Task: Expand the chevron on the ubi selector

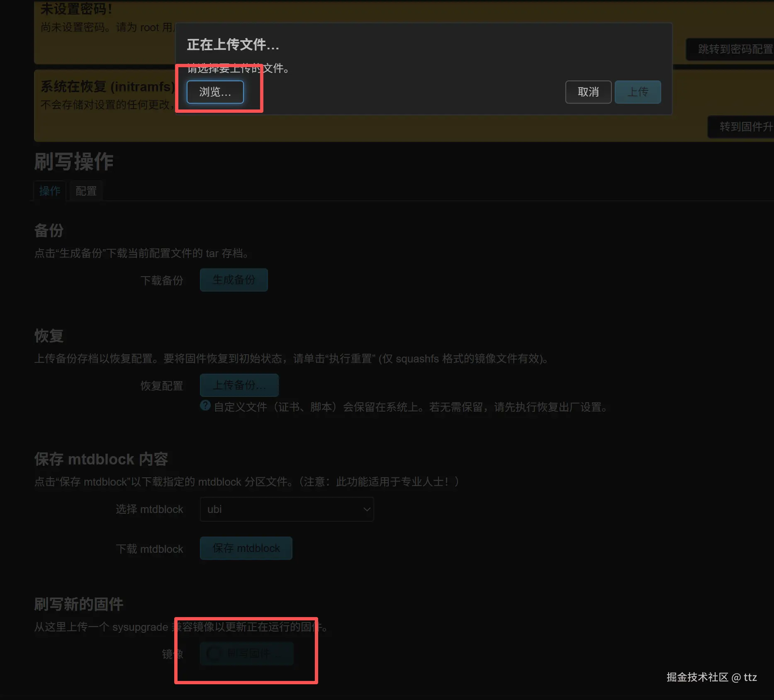Action: pyautogui.click(x=366, y=509)
